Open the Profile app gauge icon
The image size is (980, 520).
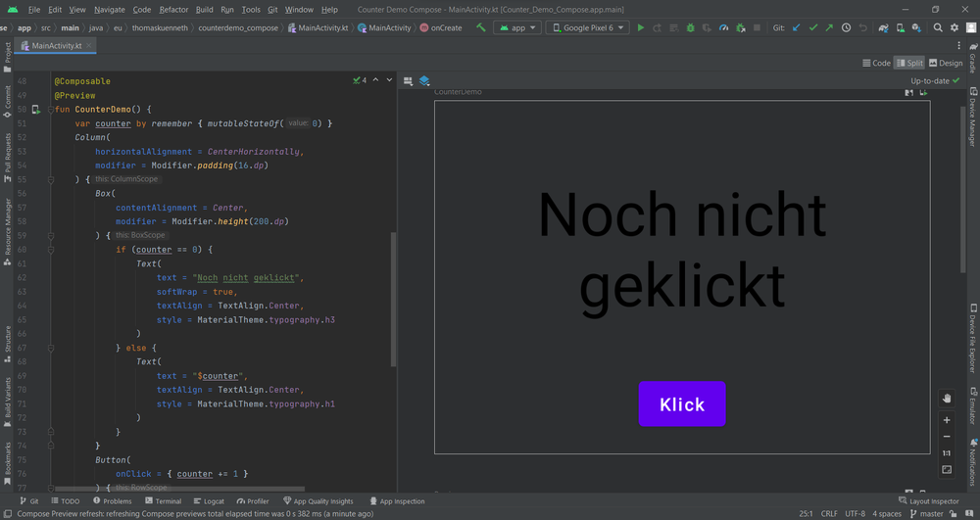[723, 28]
